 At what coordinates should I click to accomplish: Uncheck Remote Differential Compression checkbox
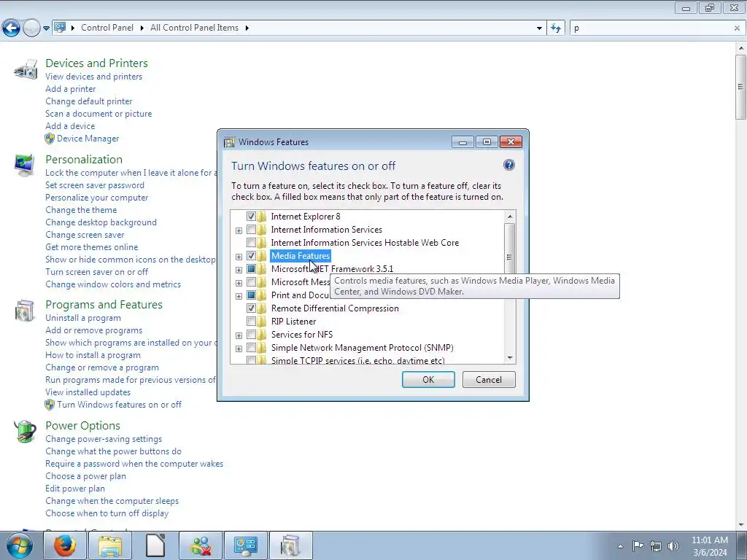point(251,308)
